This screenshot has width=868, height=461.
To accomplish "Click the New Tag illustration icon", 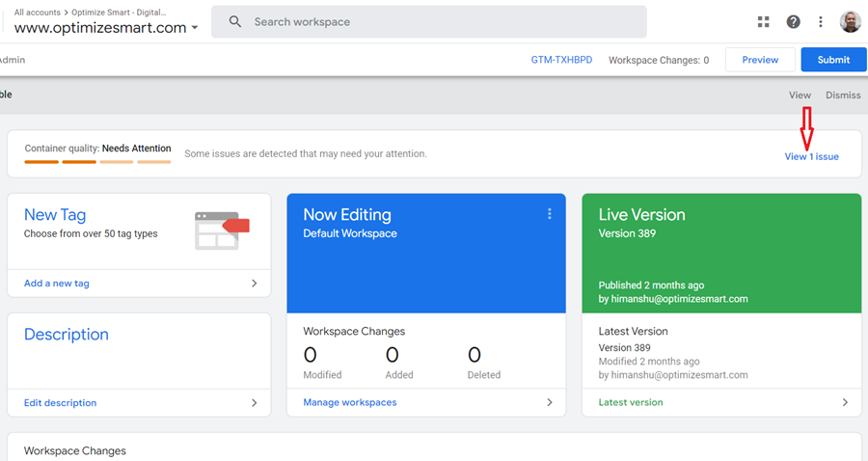I will pyautogui.click(x=222, y=230).
